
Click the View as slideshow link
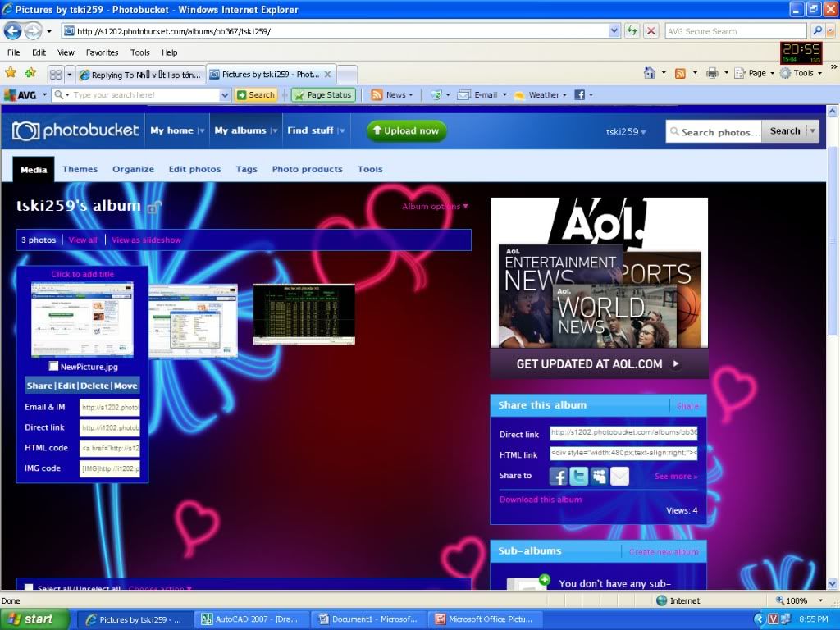tap(146, 240)
